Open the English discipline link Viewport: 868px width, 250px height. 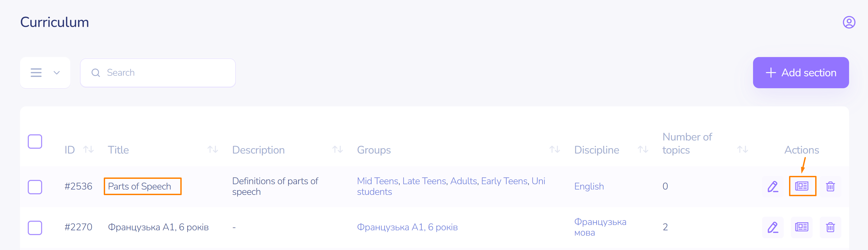point(589,186)
